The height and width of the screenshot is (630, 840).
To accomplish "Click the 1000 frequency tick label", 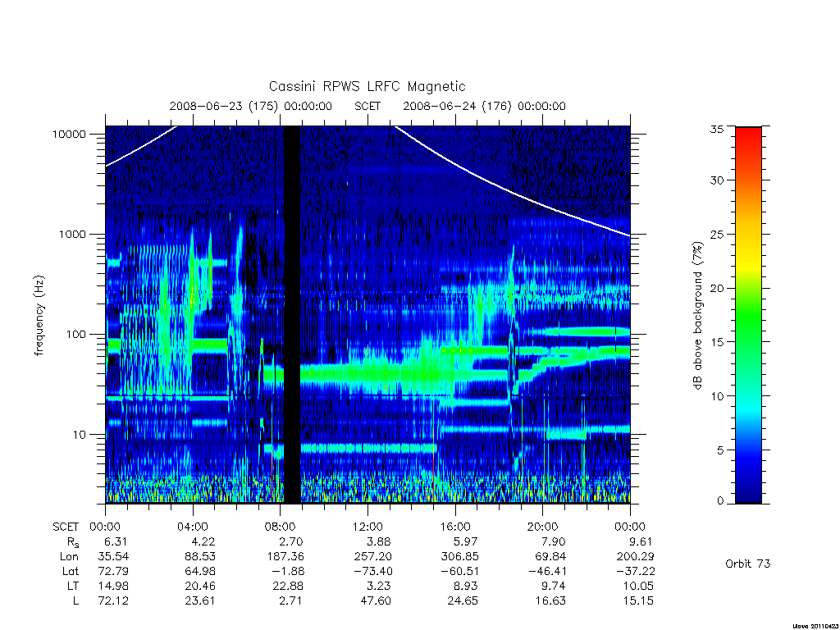I will (x=72, y=234).
